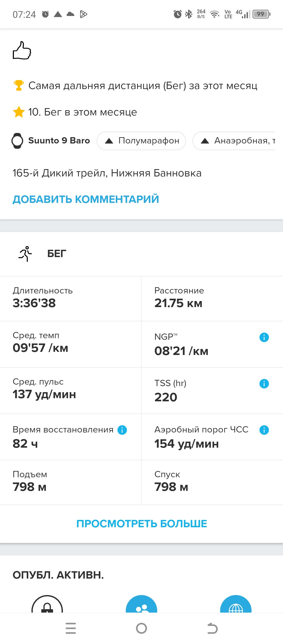Image resolution: width=283 pixels, height=644 pixels.
Task: Select private lock sharing option
Action: point(47,605)
